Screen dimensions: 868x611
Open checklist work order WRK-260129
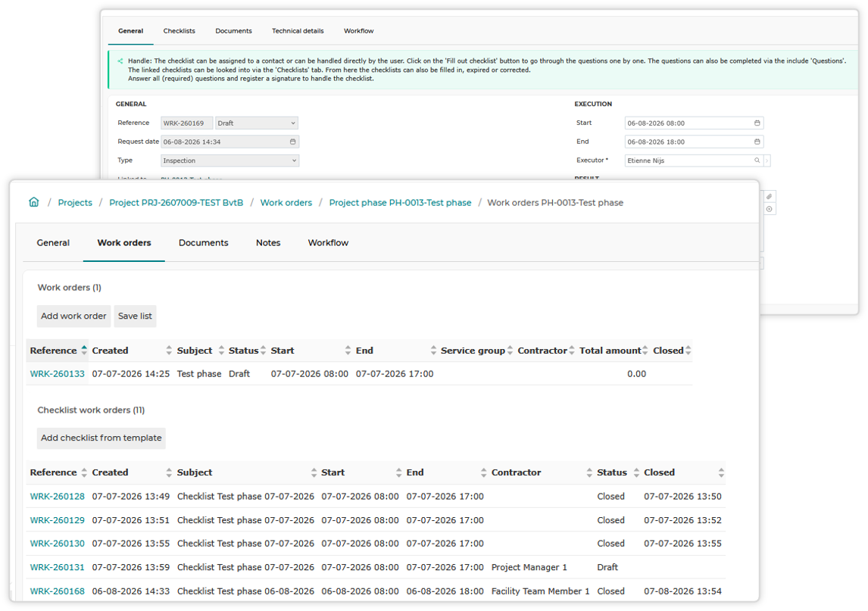57,520
